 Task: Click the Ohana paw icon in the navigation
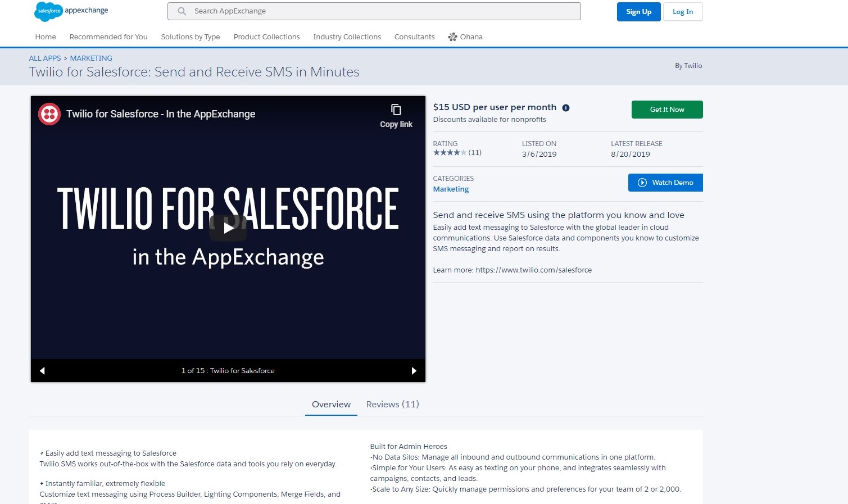click(452, 37)
